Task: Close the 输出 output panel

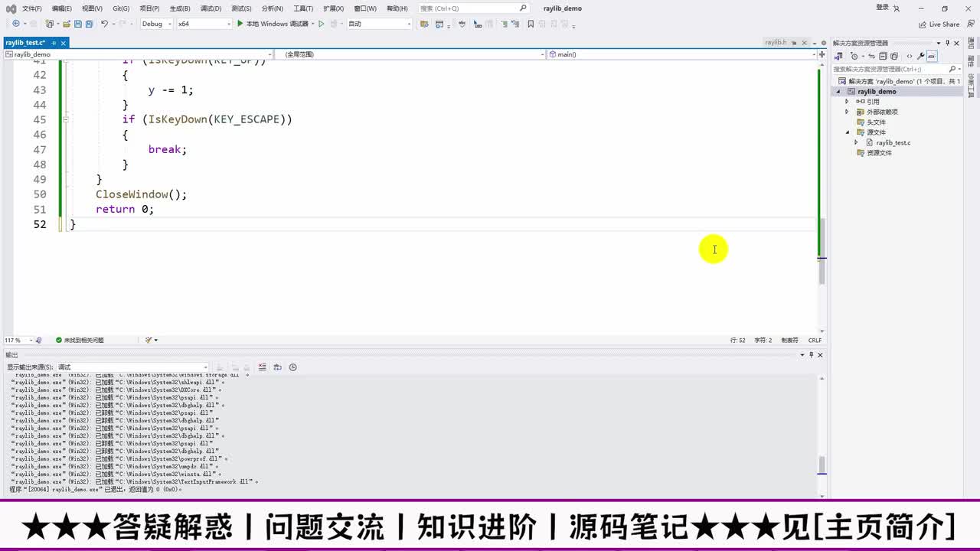Action: pos(820,355)
